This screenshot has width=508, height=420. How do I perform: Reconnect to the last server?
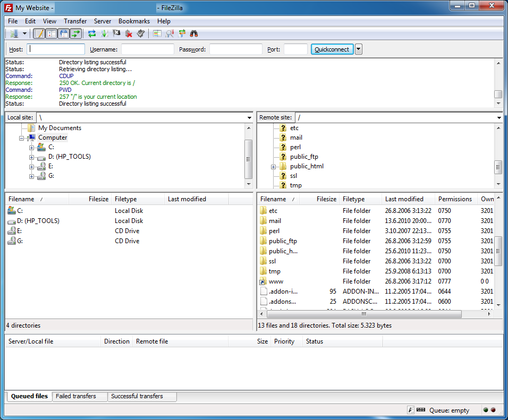click(x=141, y=33)
